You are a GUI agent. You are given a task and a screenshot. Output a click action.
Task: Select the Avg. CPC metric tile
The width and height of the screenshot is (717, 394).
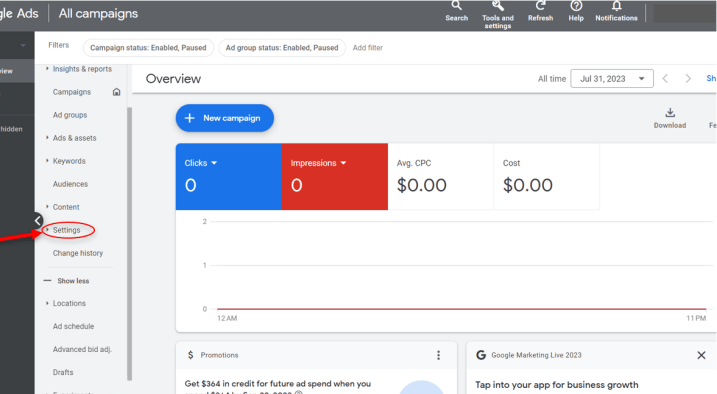pyautogui.click(x=441, y=176)
